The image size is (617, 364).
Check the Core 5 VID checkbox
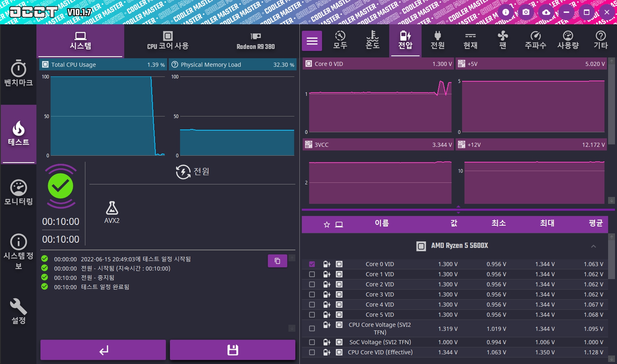pos(312,315)
